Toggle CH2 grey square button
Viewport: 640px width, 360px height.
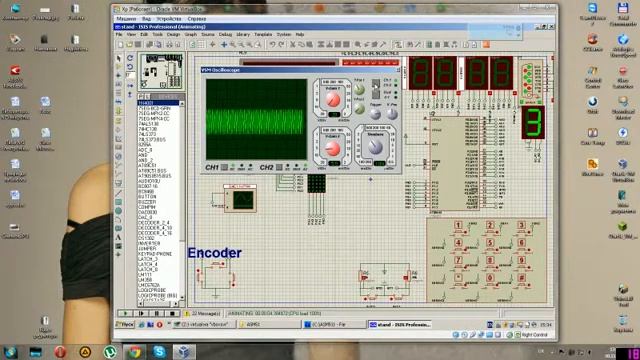[279, 167]
